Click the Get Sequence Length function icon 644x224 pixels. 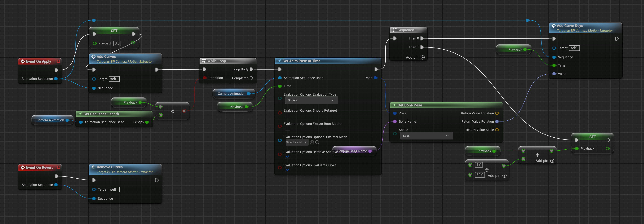(x=80, y=114)
